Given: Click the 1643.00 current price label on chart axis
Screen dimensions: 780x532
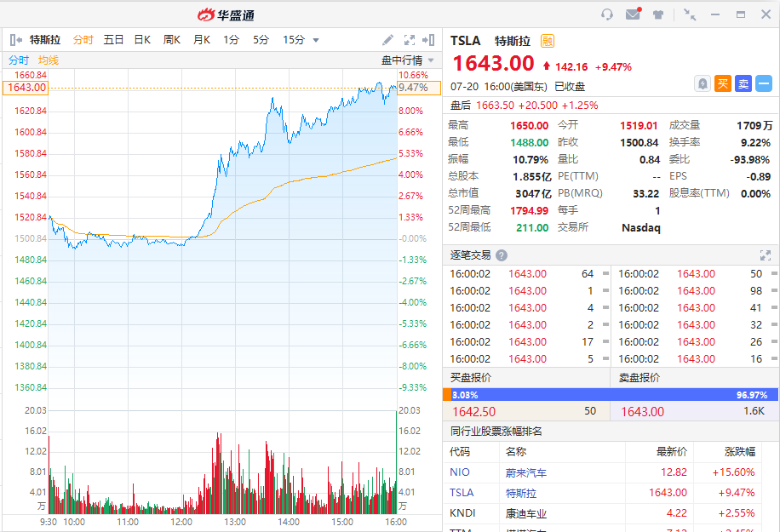Looking at the screenshot, I should (x=26, y=88).
